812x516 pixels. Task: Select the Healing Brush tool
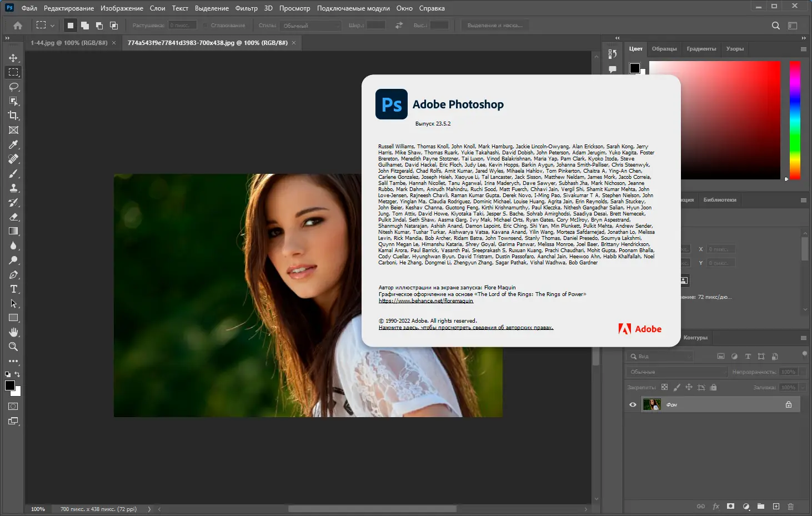(14, 159)
